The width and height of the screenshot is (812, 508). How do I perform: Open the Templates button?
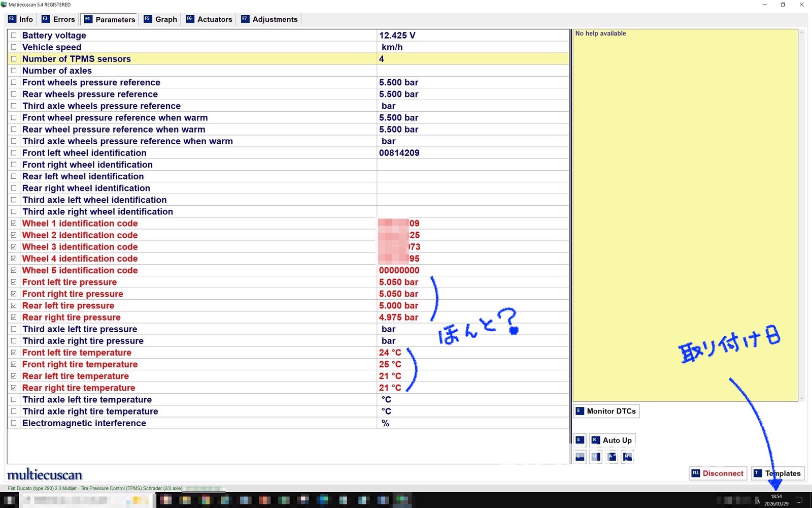pyautogui.click(x=778, y=473)
